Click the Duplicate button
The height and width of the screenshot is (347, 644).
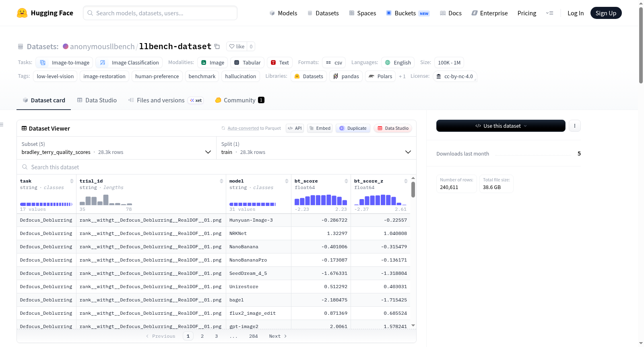pyautogui.click(x=353, y=128)
